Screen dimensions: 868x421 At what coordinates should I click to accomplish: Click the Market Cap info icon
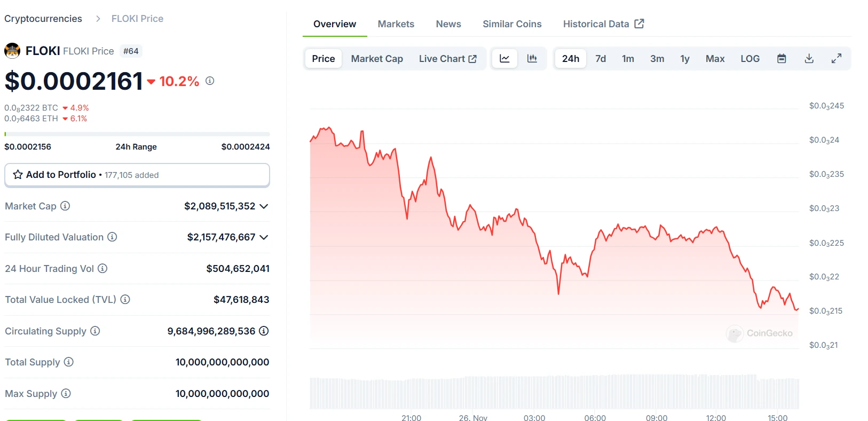click(65, 206)
